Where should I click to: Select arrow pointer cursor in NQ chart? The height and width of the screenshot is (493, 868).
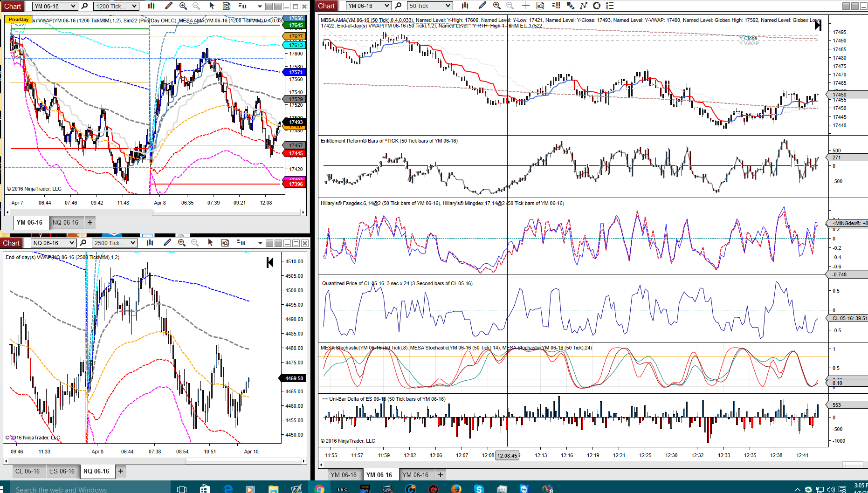coord(210,243)
